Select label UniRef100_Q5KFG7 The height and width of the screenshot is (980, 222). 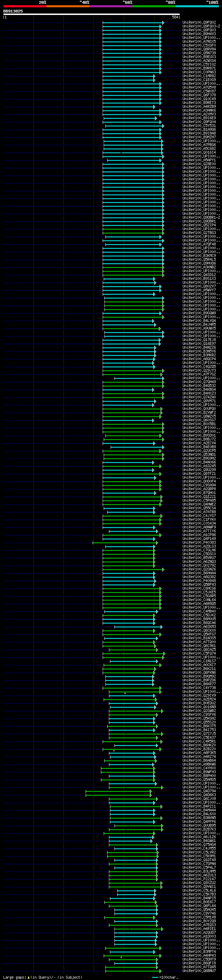(x=199, y=634)
